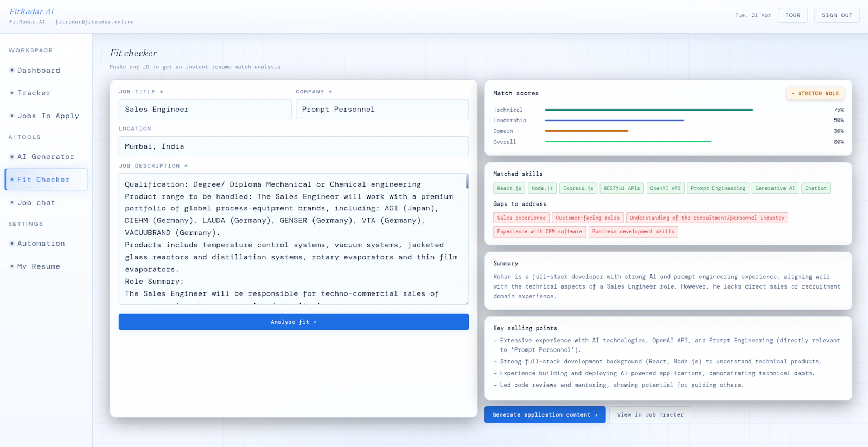Click the OpenAI API skill tag
The image size is (868, 447).
(665, 188)
